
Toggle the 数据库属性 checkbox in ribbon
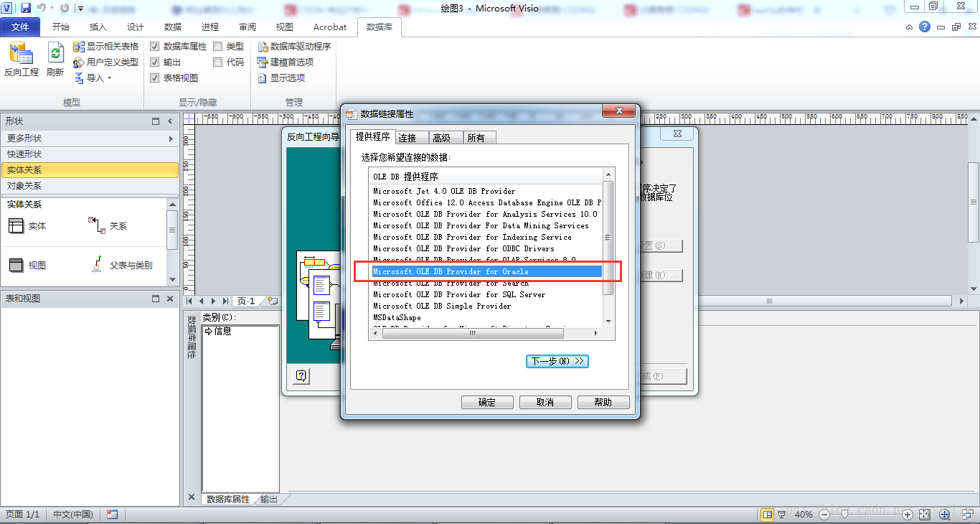[155, 46]
